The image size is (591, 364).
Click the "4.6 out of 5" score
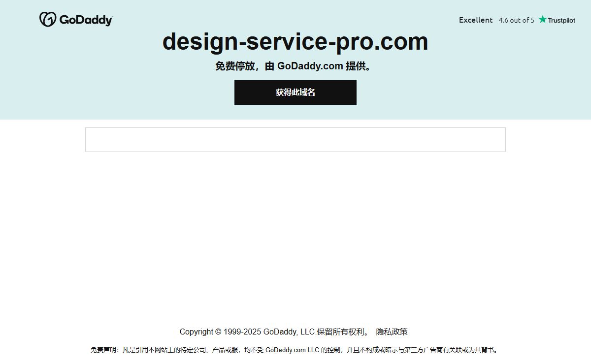pyautogui.click(x=516, y=20)
